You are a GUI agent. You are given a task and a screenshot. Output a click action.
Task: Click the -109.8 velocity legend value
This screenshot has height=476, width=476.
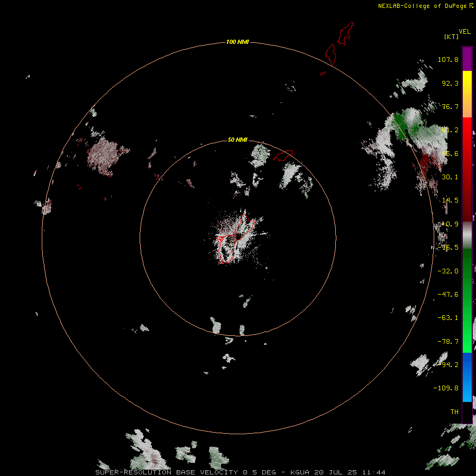tap(446, 388)
